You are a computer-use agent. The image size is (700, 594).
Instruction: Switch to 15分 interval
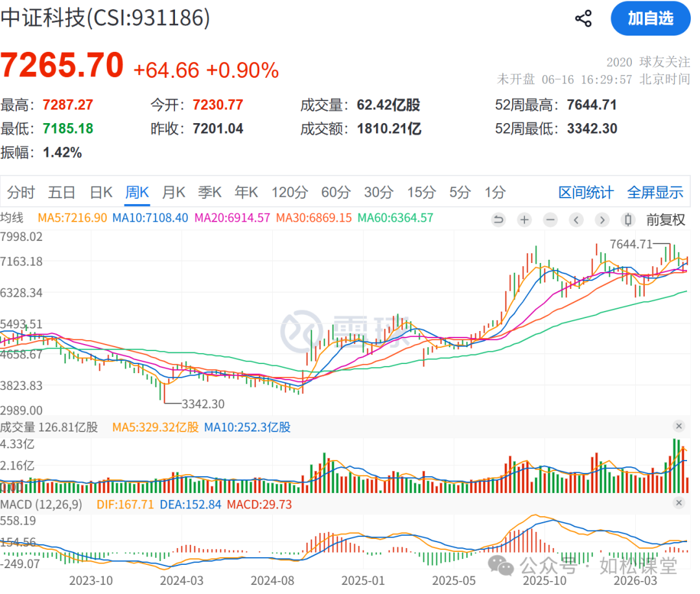[x=421, y=192]
